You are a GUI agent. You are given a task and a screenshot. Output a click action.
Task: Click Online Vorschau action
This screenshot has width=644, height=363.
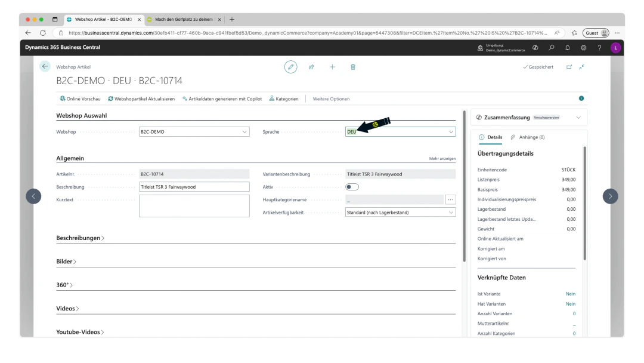tap(80, 99)
